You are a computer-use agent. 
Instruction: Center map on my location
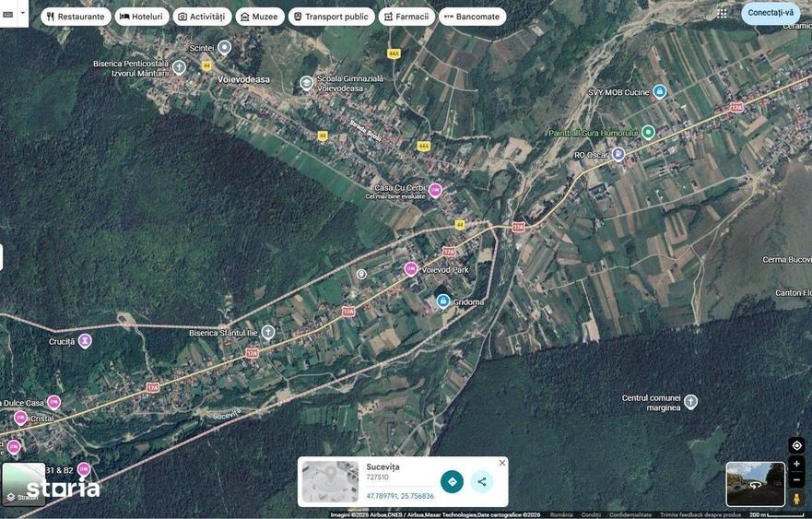coord(796,445)
